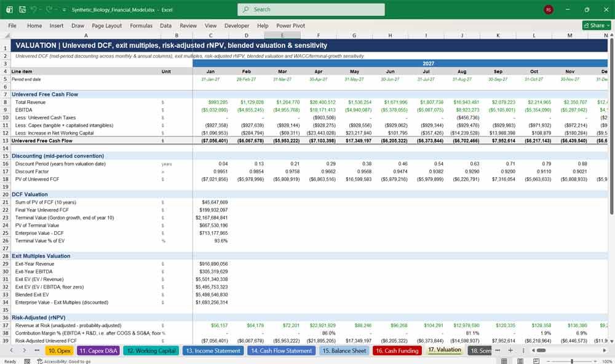Click the ellipsis left of sheet tabs
This screenshot has height=364, width=615.
pos(37,350)
